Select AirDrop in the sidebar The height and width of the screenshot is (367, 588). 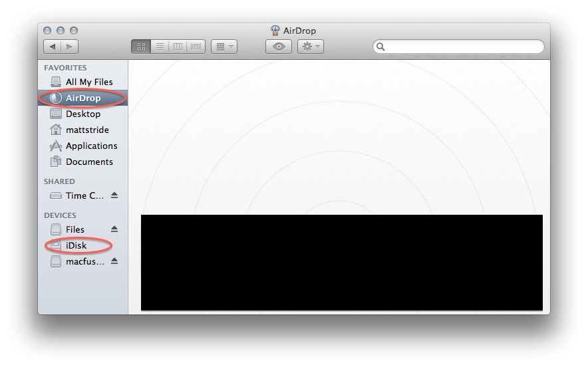point(83,98)
